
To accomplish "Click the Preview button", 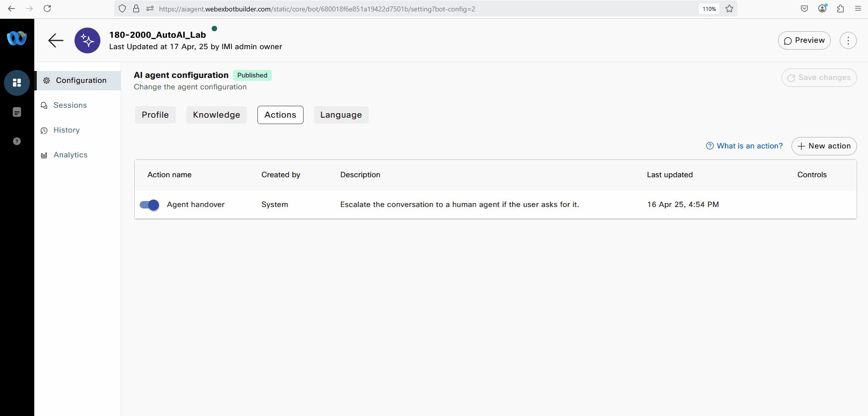I will pyautogui.click(x=804, y=41).
